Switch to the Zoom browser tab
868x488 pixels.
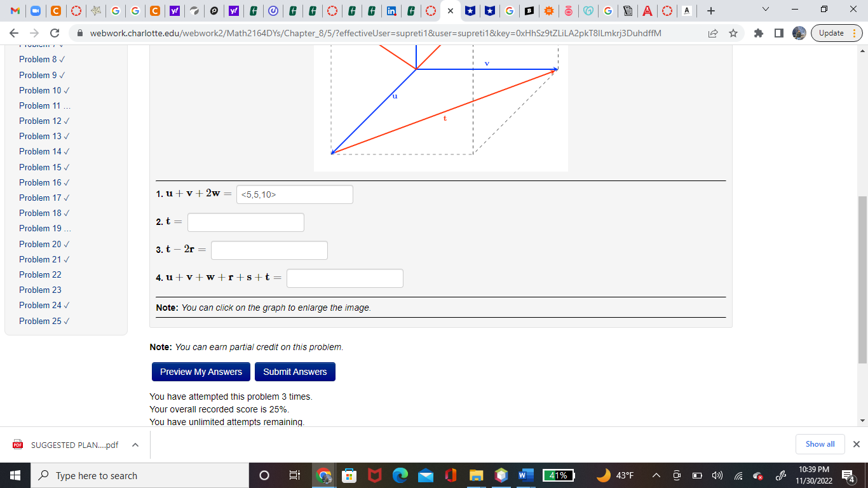click(36, 11)
